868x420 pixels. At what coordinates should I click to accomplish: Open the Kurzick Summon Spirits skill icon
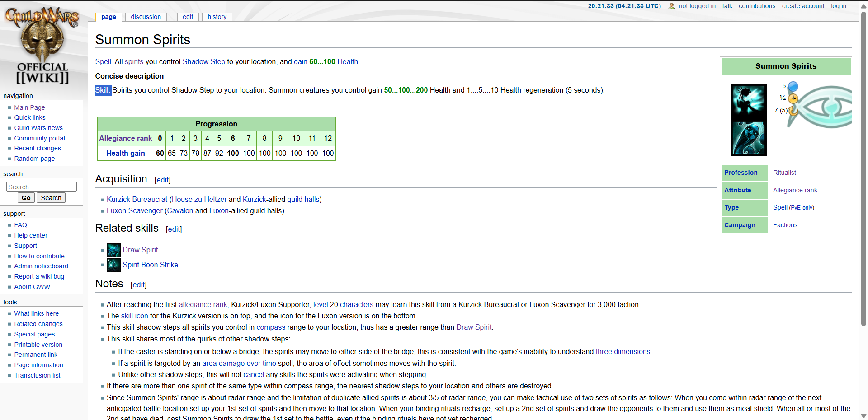[748, 102]
